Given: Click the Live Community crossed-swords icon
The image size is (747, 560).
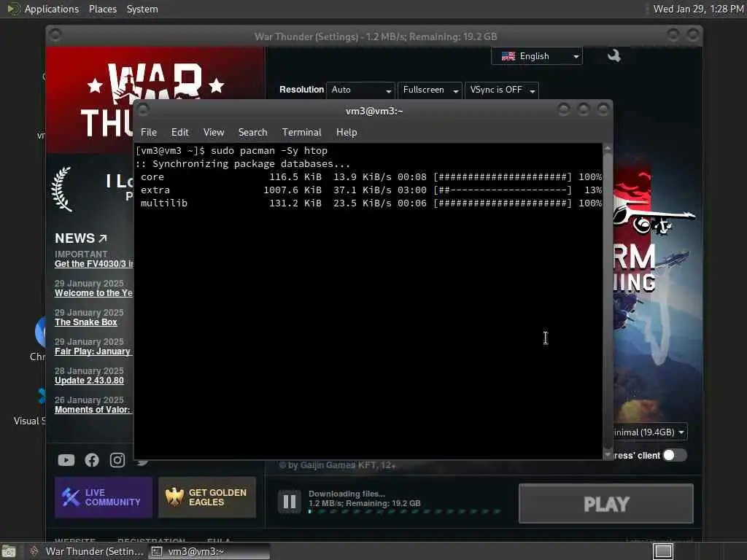Looking at the screenshot, I should (71, 497).
